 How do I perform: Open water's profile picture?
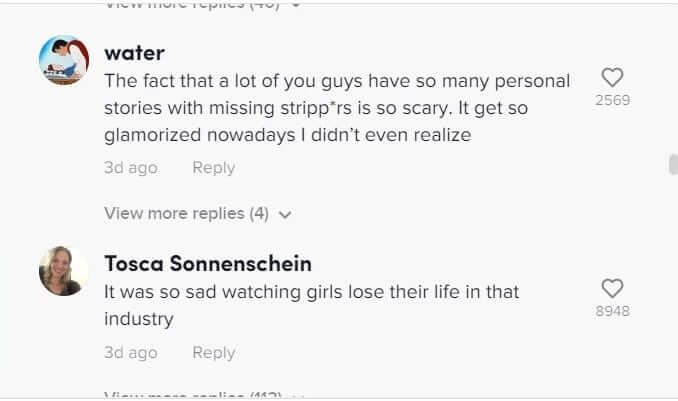point(63,60)
